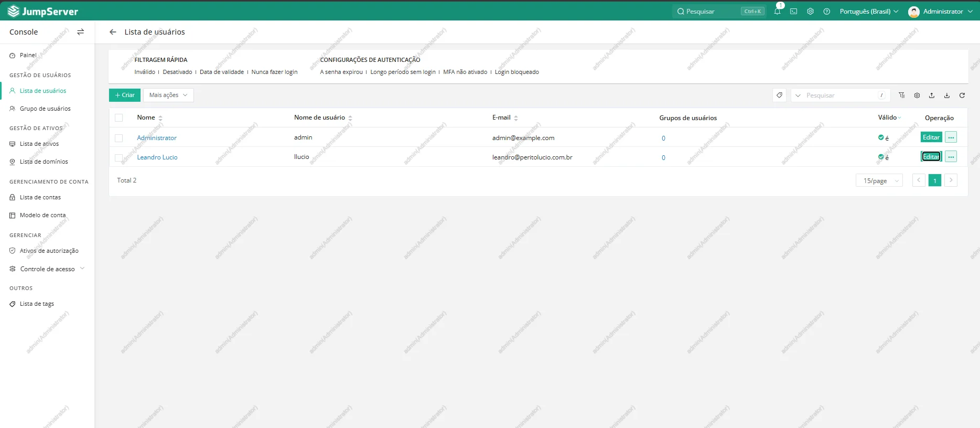Click the valid check icon in the Leandro Lucio row
980x428 pixels.
(x=881, y=157)
